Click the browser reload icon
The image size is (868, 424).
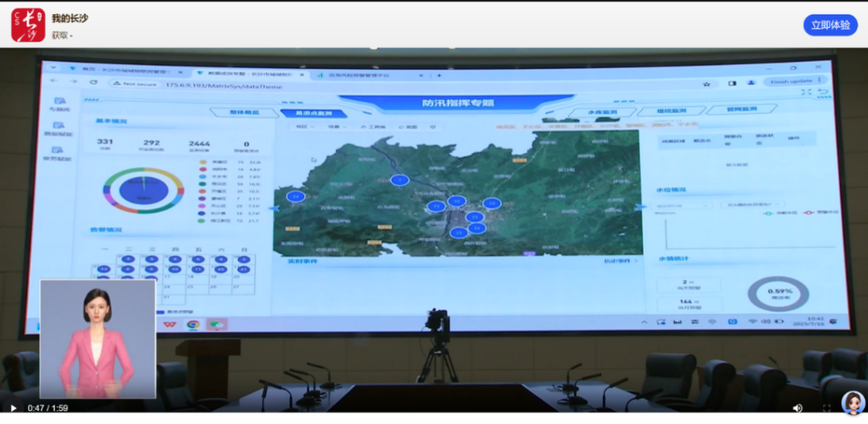tap(93, 83)
